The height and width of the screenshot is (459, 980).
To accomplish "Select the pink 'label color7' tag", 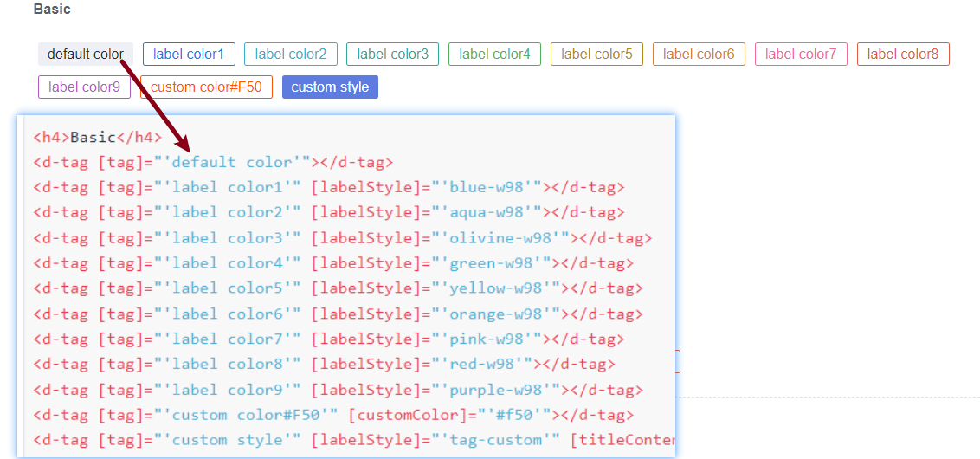I will (x=801, y=55).
